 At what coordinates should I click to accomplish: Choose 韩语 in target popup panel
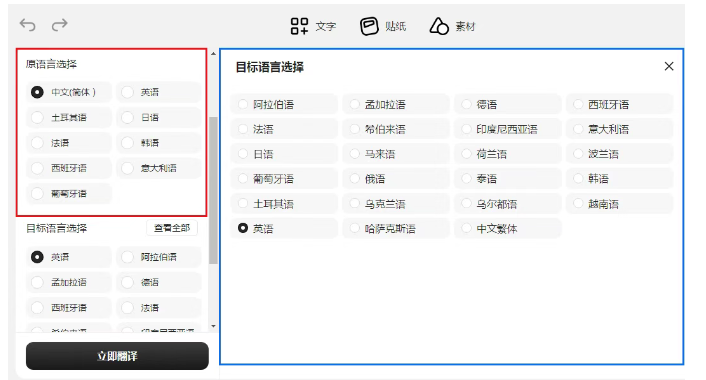tap(619, 179)
